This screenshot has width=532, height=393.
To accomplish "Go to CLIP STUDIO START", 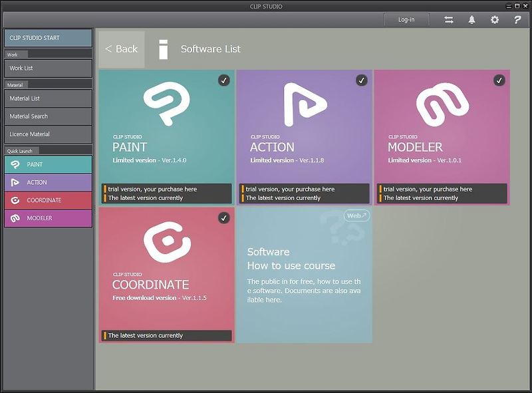I will point(48,38).
